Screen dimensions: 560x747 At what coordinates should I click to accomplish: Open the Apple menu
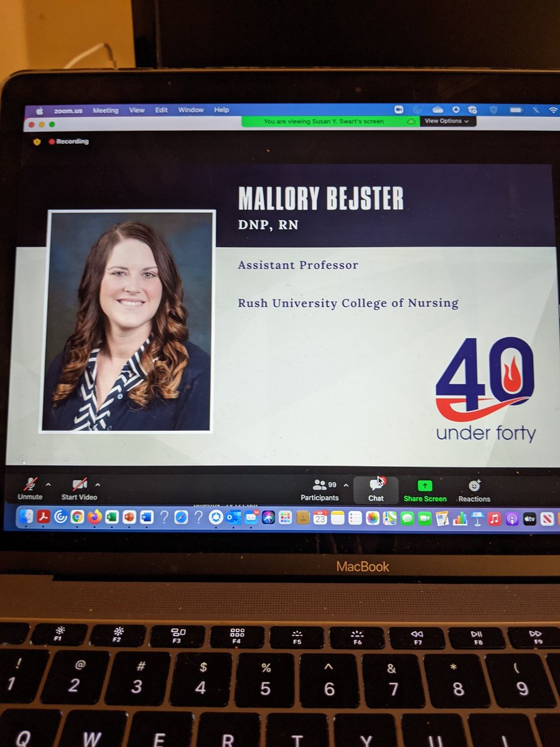(x=40, y=110)
